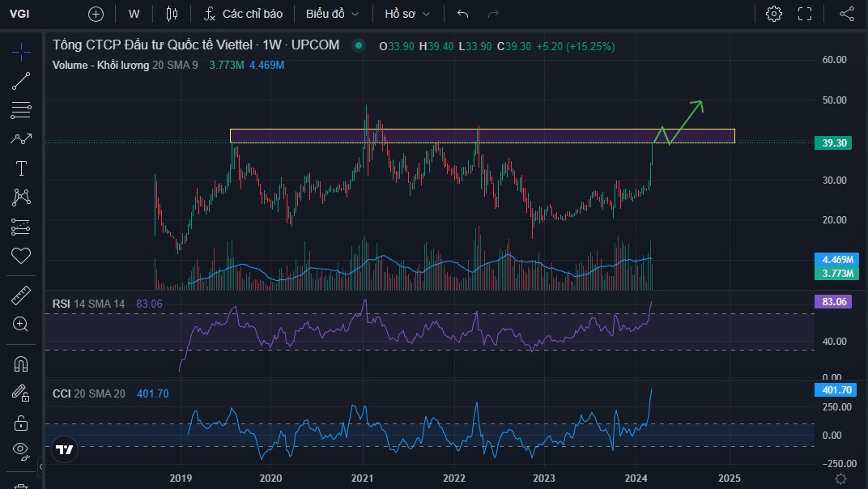Select the RSI 14 SMA 14 indicator label
This screenshot has width=868, height=489.
click(88, 304)
